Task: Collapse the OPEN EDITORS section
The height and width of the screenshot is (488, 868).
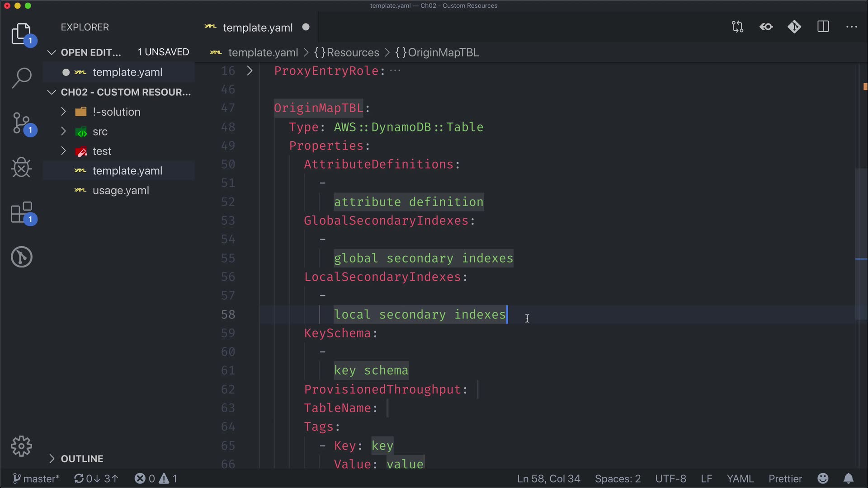Action: click(52, 52)
